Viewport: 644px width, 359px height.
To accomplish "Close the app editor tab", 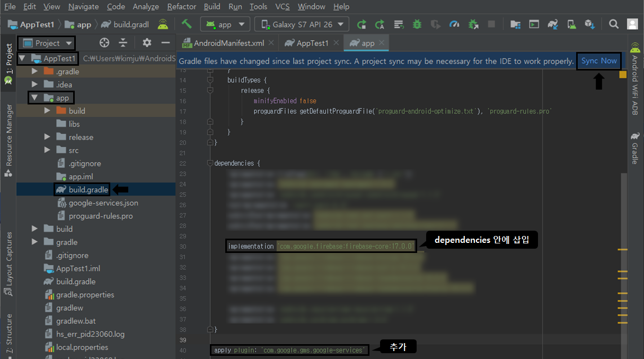I will (382, 43).
